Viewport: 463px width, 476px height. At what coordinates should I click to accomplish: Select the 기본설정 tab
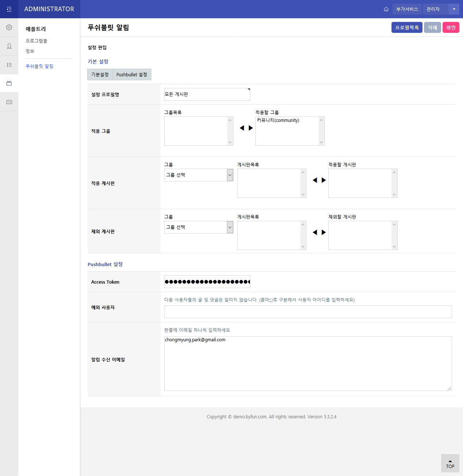tap(100, 74)
